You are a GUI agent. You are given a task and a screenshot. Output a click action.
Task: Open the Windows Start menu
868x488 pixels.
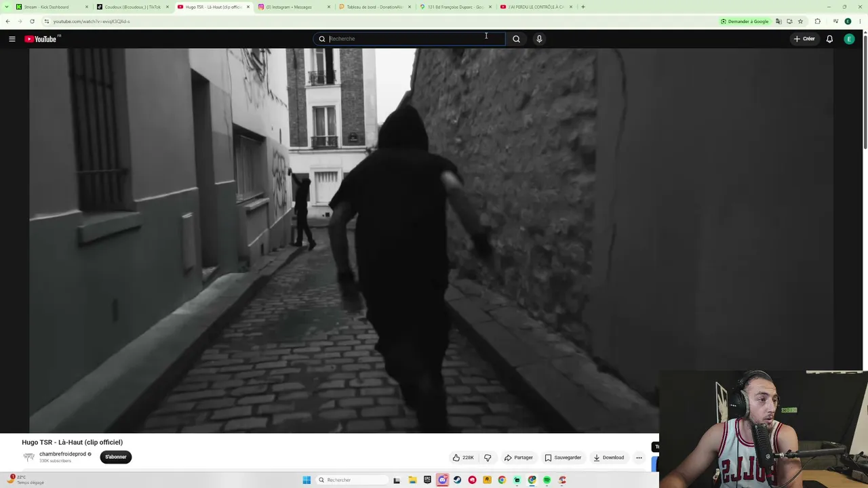(307, 480)
